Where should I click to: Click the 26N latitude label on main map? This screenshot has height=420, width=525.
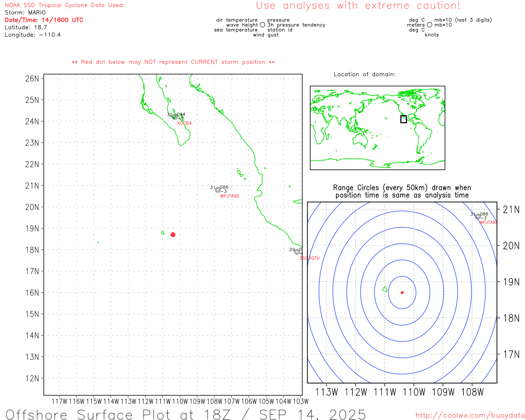click(x=32, y=78)
